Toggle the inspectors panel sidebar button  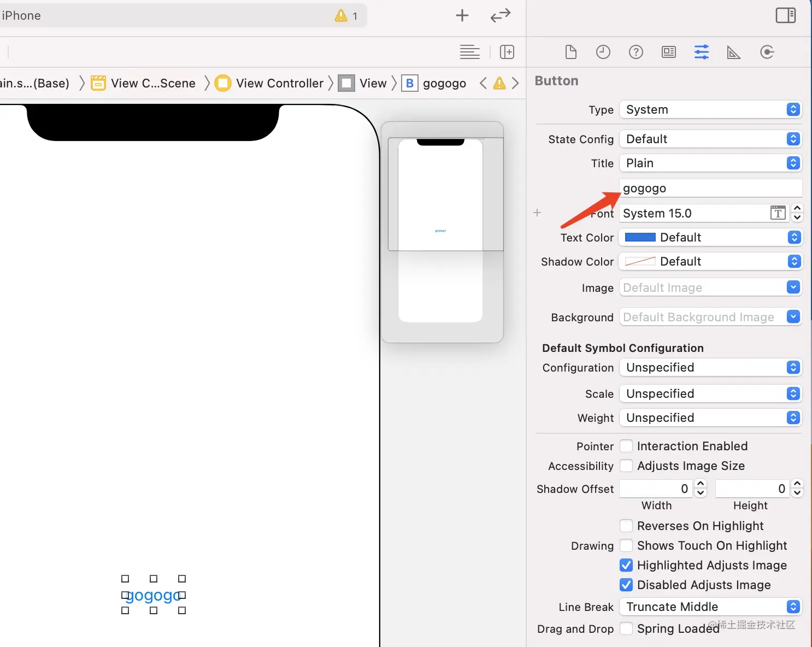(786, 15)
